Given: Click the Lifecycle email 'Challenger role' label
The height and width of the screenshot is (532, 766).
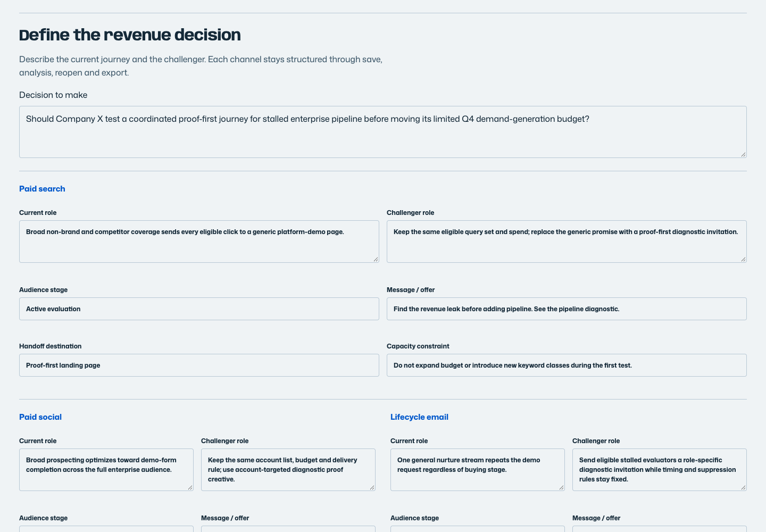Looking at the screenshot, I should [x=596, y=441].
